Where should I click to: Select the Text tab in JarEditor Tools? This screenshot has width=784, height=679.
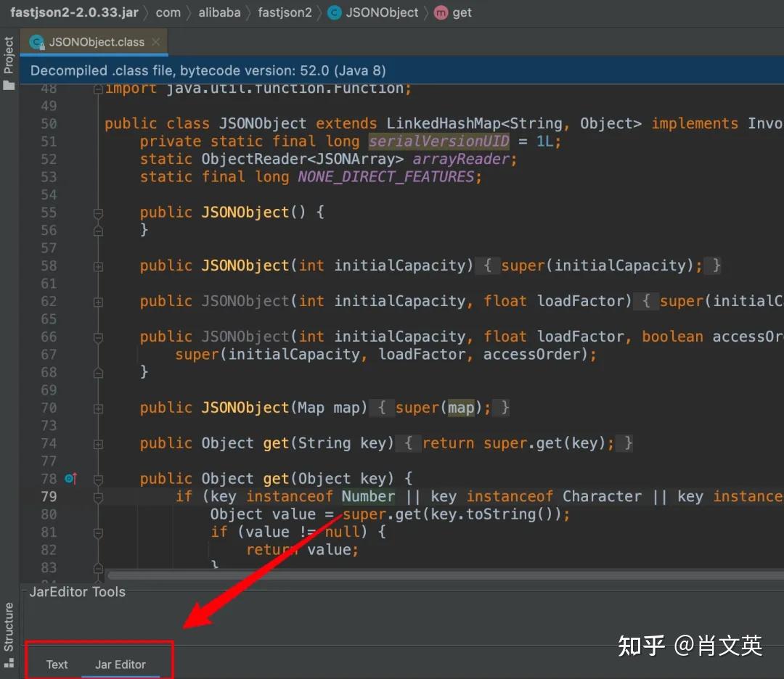tap(57, 664)
